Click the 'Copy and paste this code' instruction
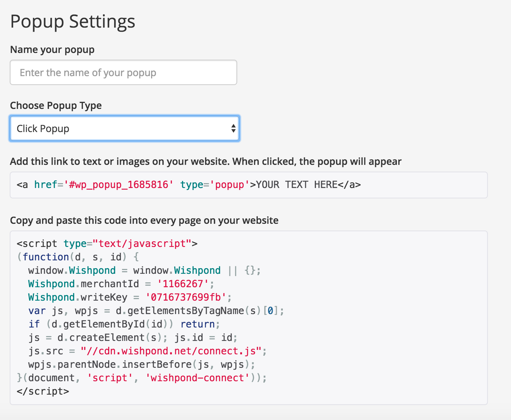This screenshot has width=511, height=420. coord(144,220)
